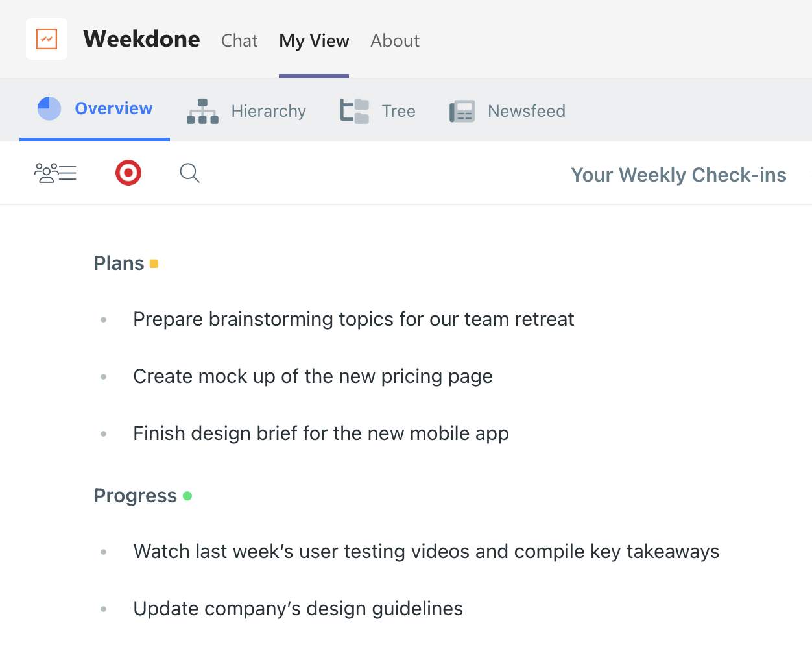Click the Hierarchy org chart icon
This screenshot has height=658, width=812.
coord(202,111)
